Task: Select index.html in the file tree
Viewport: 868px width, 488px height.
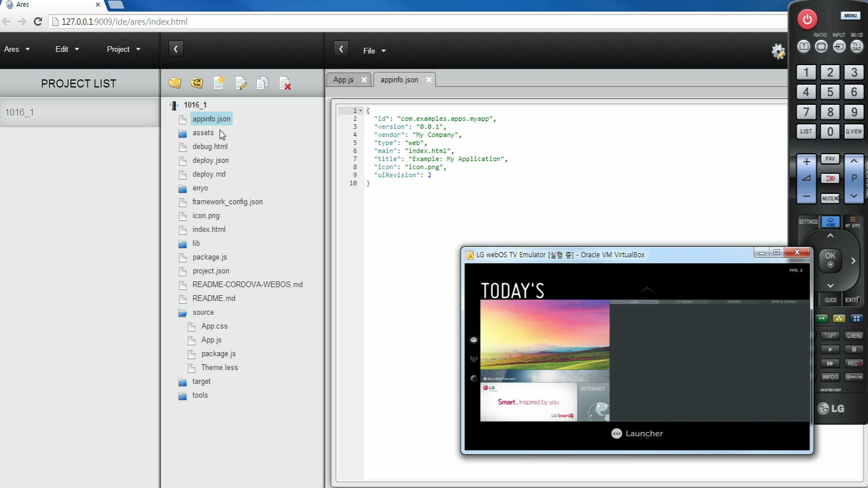Action: tap(209, 230)
